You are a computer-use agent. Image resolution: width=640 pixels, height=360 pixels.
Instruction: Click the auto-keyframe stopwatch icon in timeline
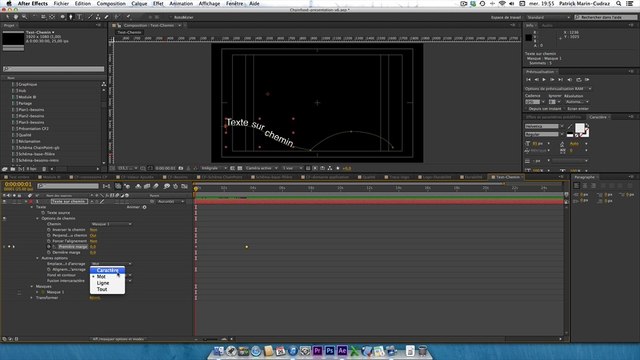coord(176,186)
